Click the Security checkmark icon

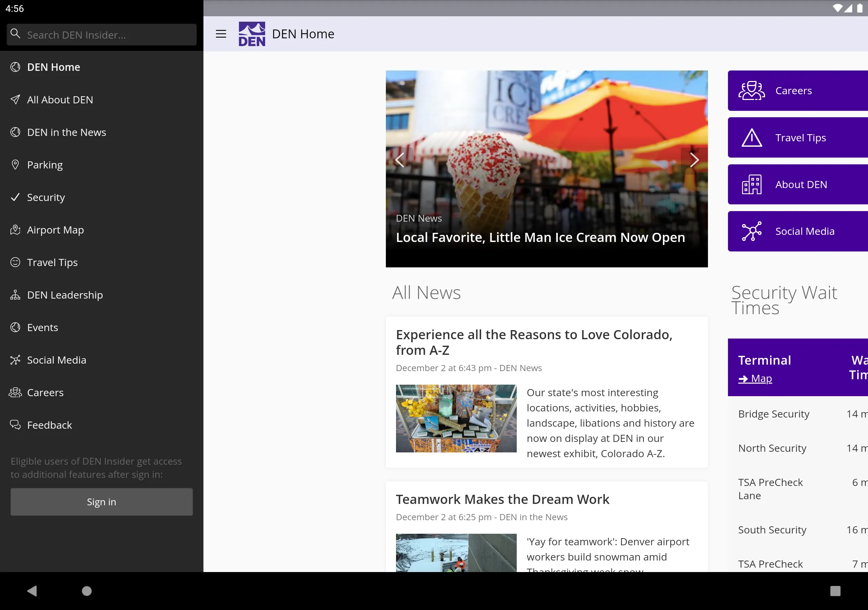pyautogui.click(x=15, y=197)
